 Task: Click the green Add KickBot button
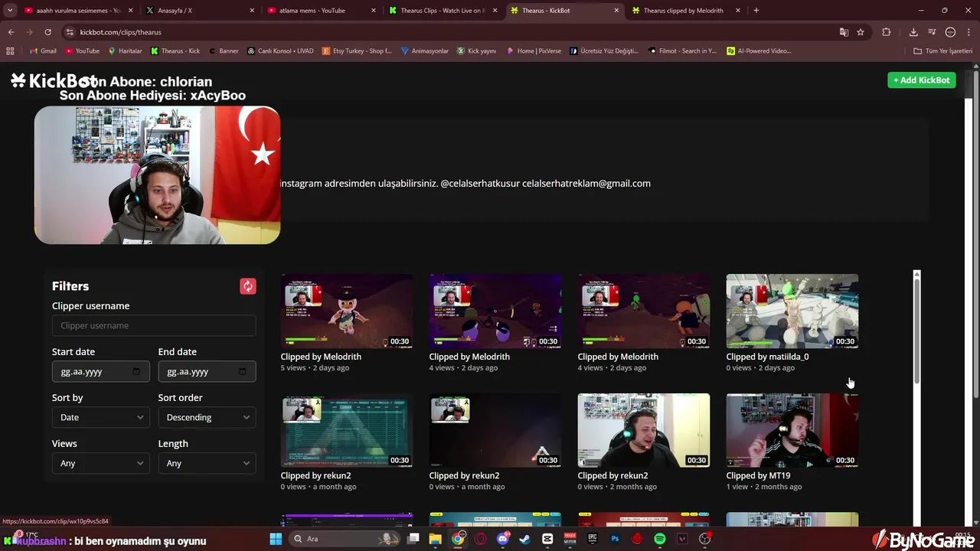tap(922, 80)
